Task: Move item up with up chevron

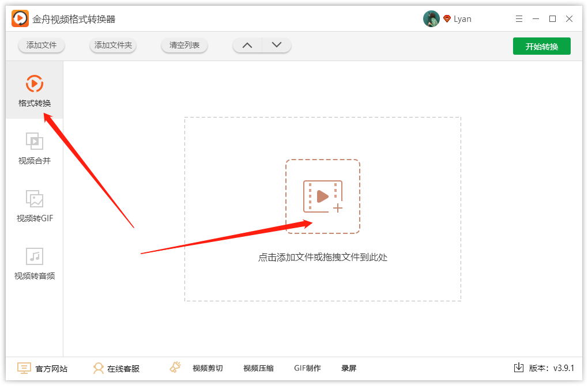Action: [x=247, y=45]
